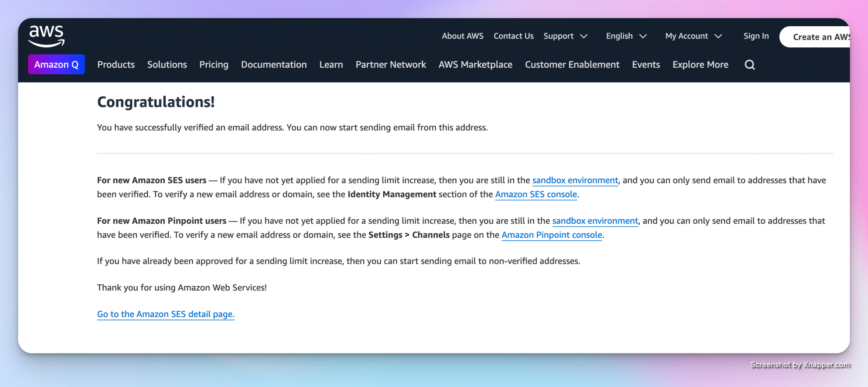This screenshot has width=868, height=387.
Task: Open the Documentation menu item
Action: click(x=274, y=64)
